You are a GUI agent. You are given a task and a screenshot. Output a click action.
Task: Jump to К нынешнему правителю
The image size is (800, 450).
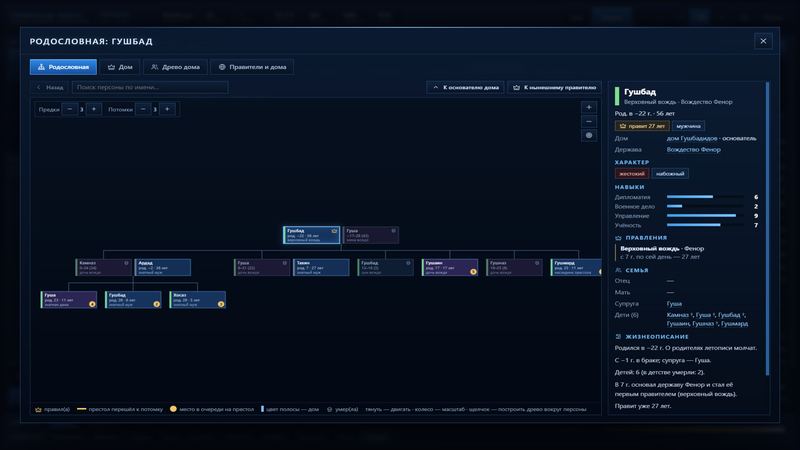pyautogui.click(x=554, y=87)
